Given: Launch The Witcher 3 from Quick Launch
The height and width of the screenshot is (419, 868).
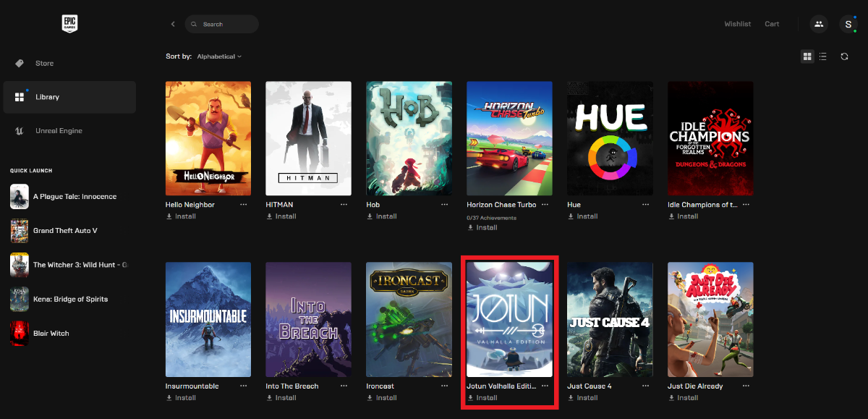Looking at the screenshot, I should tap(69, 265).
